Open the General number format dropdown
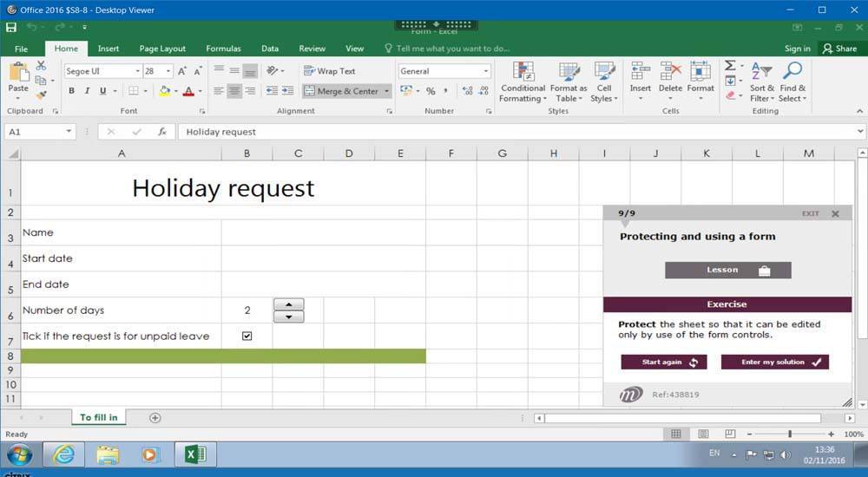The width and height of the screenshot is (868, 477). (485, 71)
